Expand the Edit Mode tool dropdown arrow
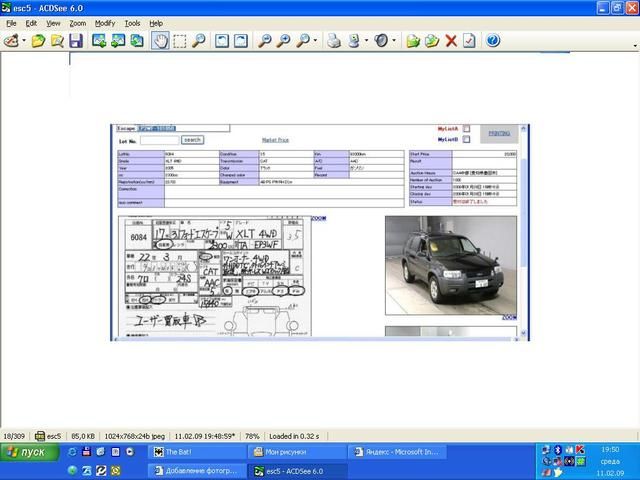Screen dimensions: 640x480 (24, 40)
